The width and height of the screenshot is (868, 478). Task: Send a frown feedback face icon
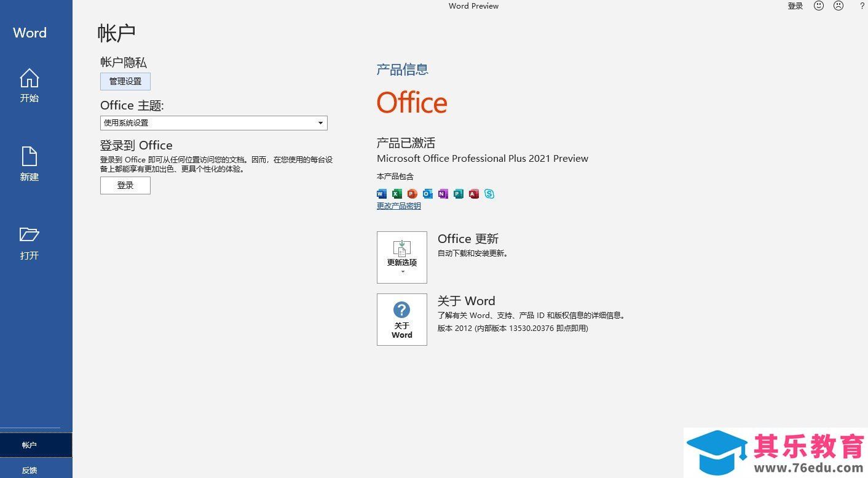pyautogui.click(x=838, y=6)
